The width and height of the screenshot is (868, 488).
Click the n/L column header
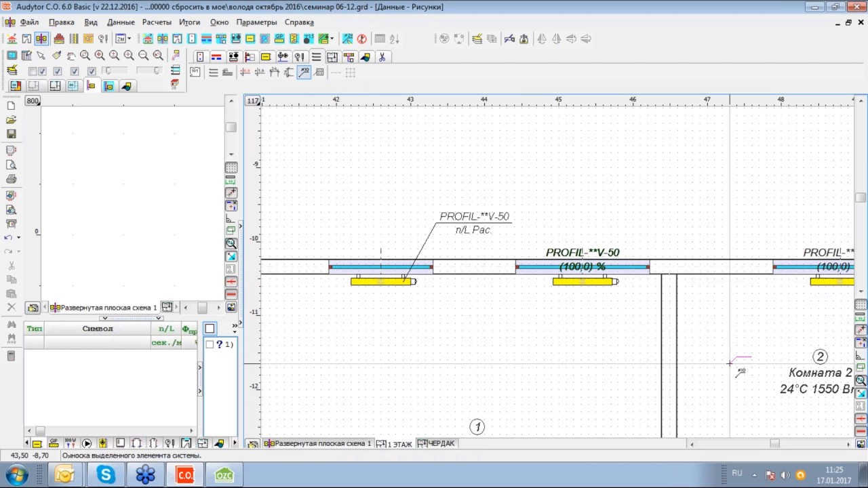[x=166, y=329]
